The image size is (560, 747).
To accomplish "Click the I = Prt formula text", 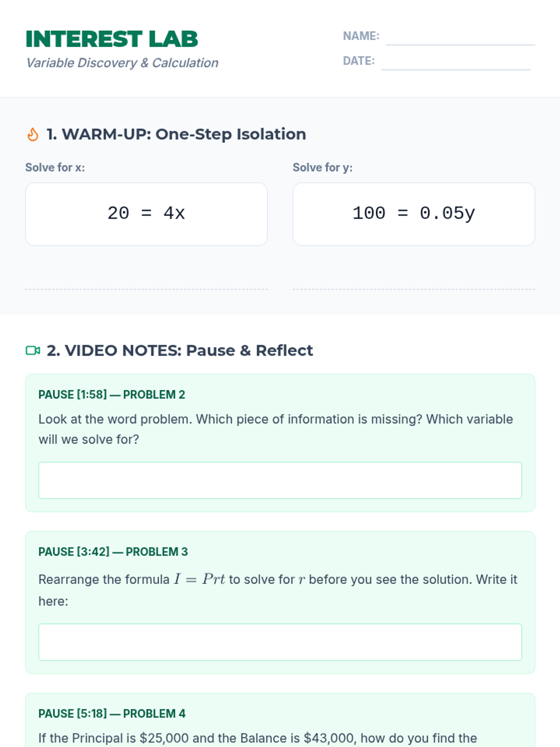I will click(199, 579).
